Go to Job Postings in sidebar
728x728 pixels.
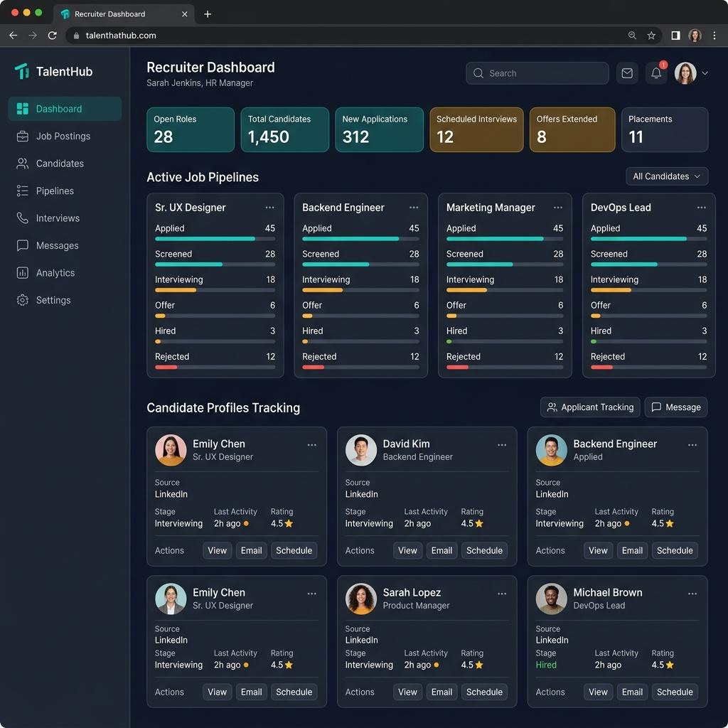(65, 136)
